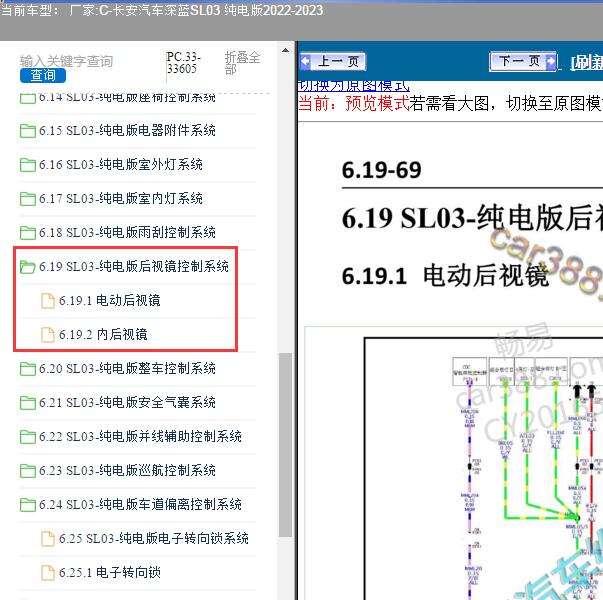The height and width of the screenshot is (600, 603).
Task: Open 6.25 SL03-纯电版电子转向锁系统
Action: point(154,538)
